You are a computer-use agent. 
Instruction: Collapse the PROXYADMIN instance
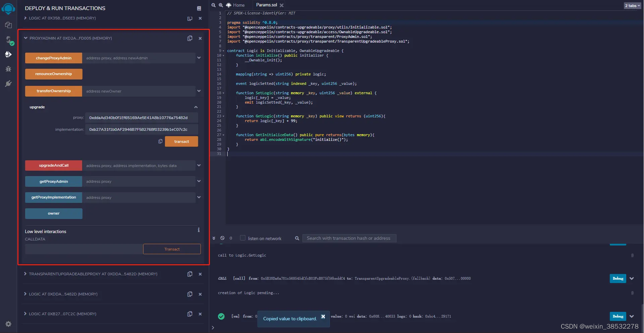pos(26,38)
